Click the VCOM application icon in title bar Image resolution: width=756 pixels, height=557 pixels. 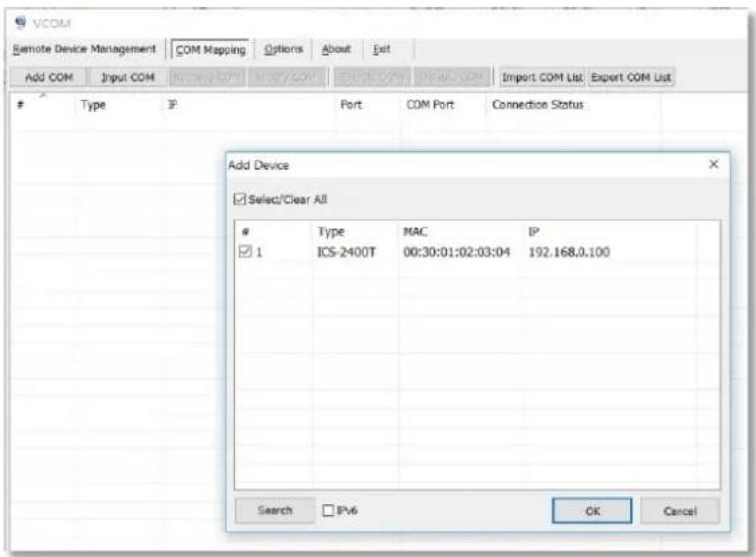point(21,23)
